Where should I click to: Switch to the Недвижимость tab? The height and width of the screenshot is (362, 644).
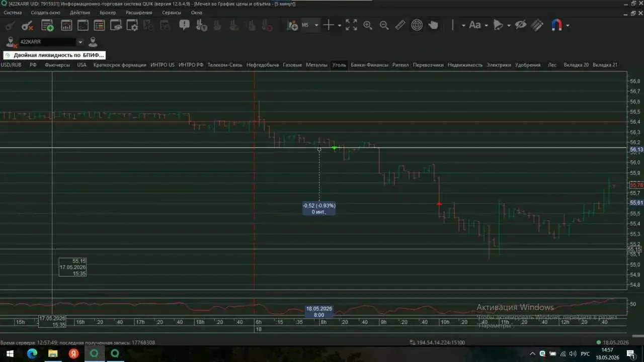[465, 65]
